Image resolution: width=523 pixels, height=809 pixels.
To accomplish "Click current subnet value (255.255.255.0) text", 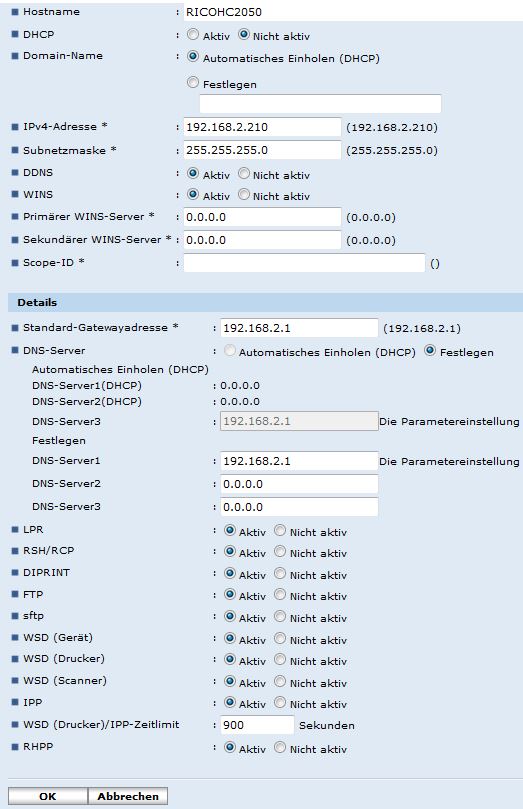I will (391, 151).
